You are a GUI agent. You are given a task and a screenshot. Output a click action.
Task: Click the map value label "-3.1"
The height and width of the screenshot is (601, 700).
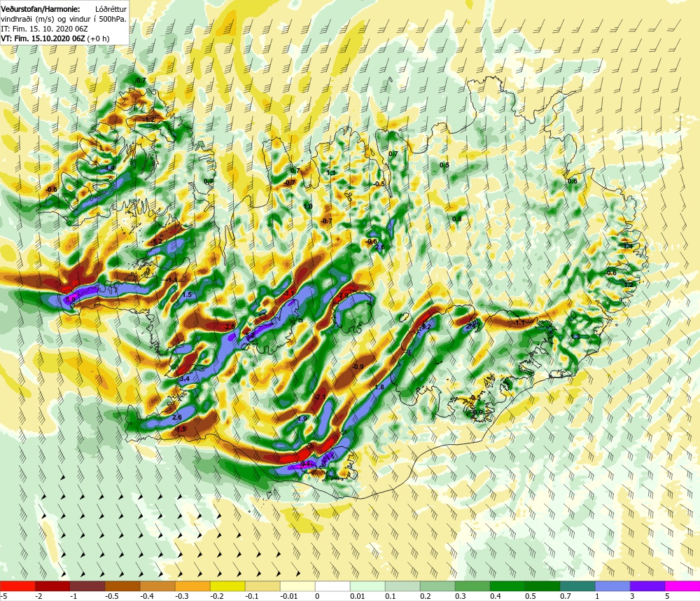click(288, 293)
